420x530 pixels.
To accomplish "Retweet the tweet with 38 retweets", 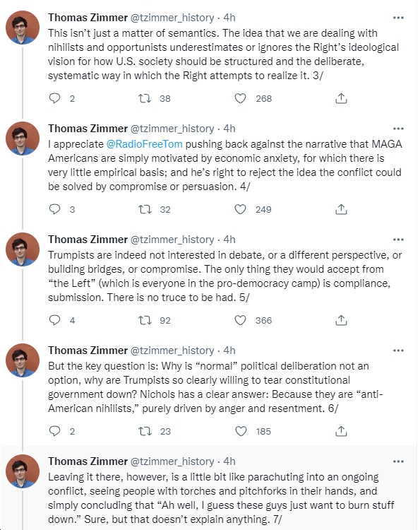I will pos(145,98).
